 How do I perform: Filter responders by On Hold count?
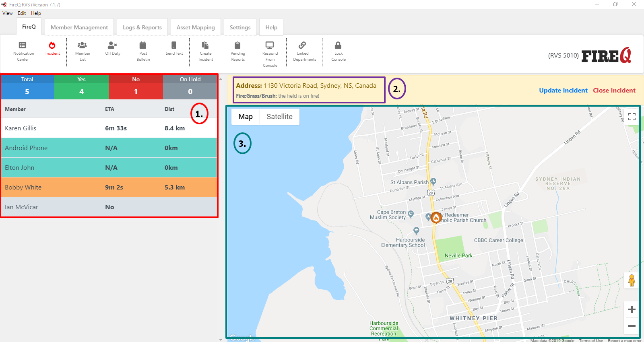[x=190, y=87]
